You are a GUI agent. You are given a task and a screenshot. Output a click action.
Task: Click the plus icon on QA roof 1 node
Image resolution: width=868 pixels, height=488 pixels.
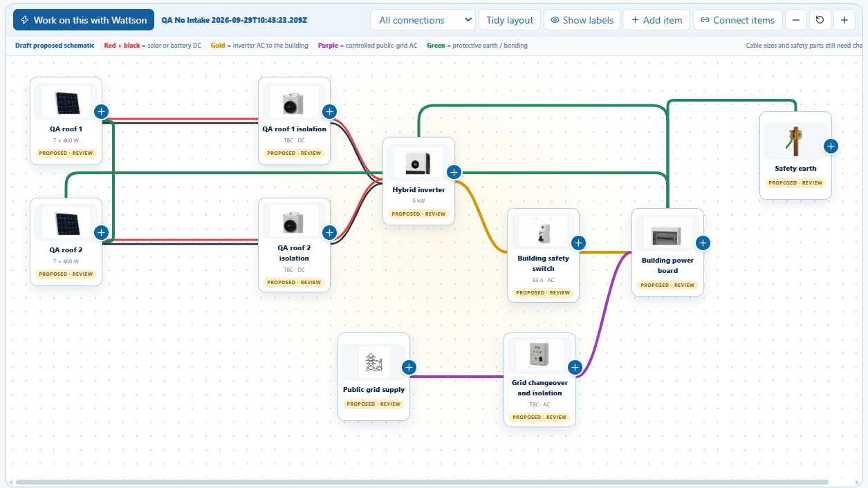coord(101,111)
